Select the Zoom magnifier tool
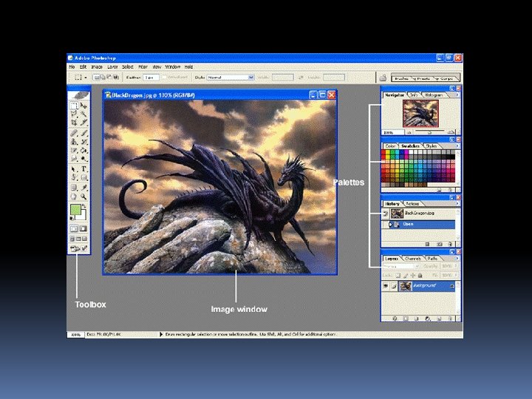Screen dimensions: 532x399 pos(83,196)
